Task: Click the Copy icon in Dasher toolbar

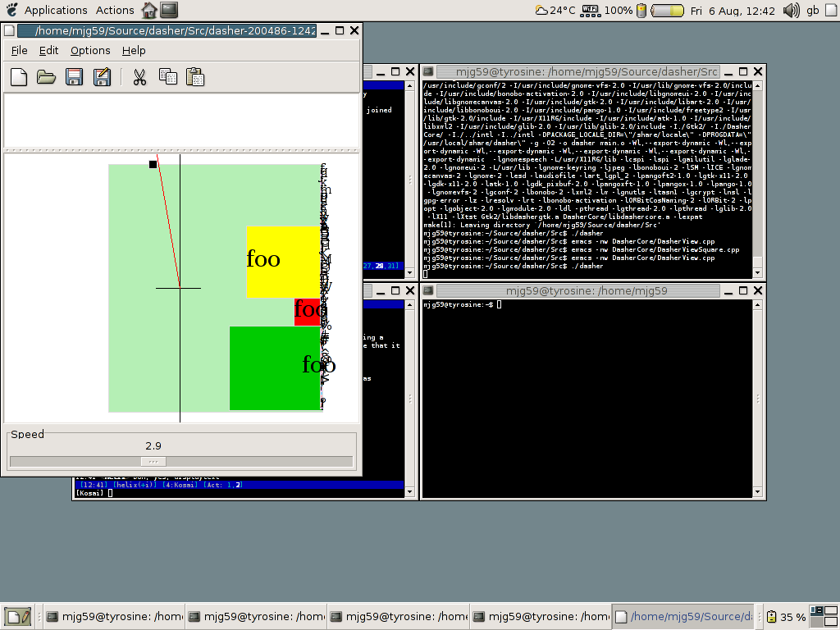Action: [x=167, y=76]
